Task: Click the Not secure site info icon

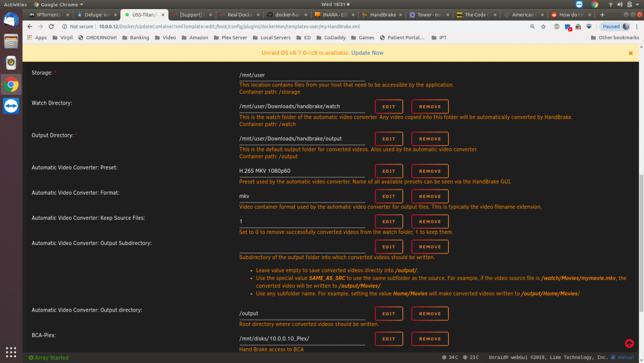Action: [64, 26]
